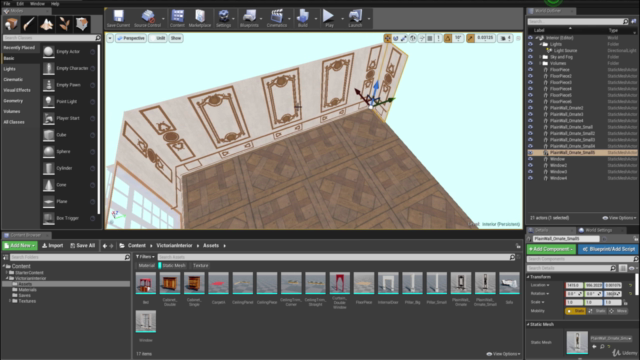This screenshot has height=360, width=640.
Task: Open the Edit menu
Action: [20, 3]
